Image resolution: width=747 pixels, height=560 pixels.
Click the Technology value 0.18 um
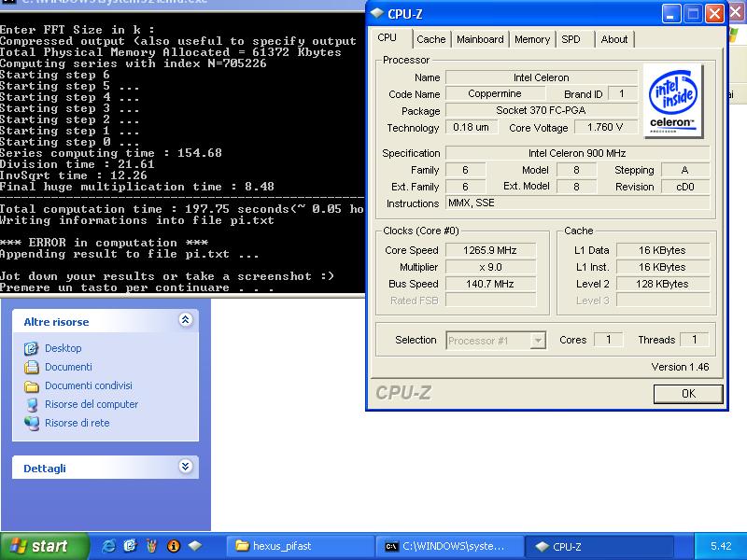click(471, 127)
